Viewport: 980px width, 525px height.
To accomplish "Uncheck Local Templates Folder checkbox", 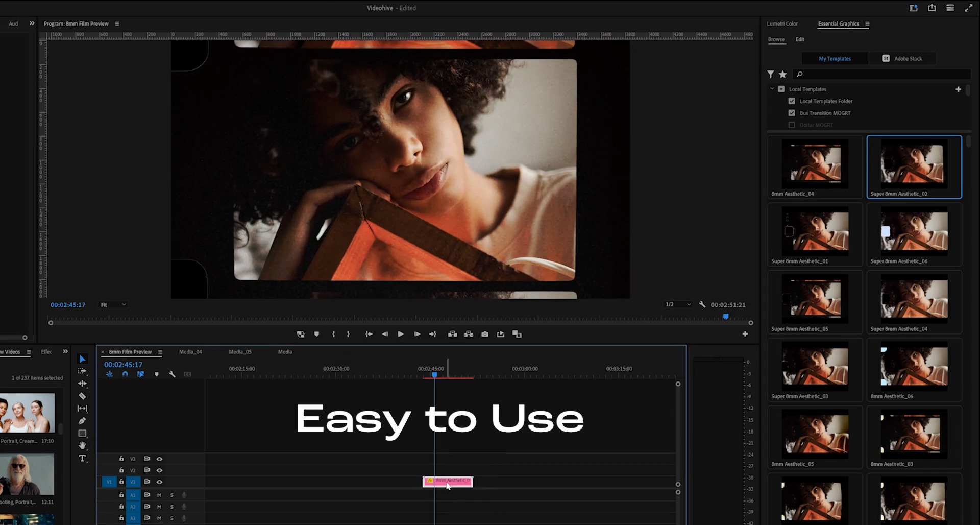I will click(792, 101).
